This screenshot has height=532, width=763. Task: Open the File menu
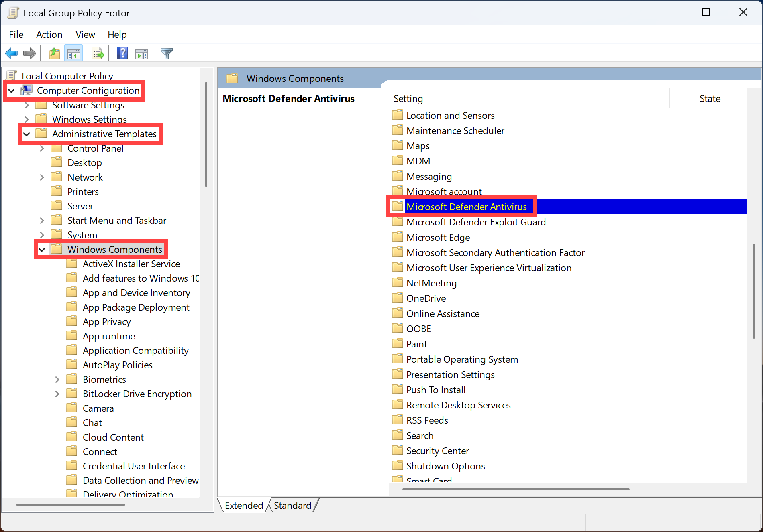tap(16, 35)
